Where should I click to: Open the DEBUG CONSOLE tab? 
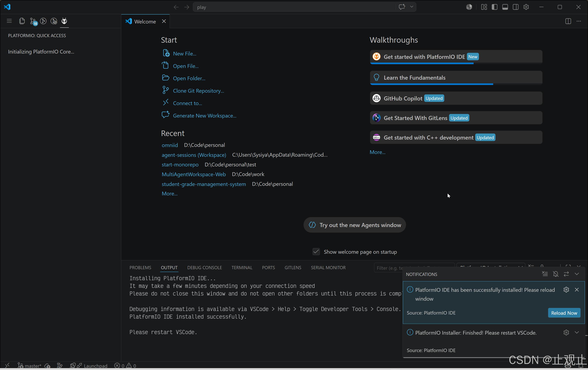pos(205,267)
